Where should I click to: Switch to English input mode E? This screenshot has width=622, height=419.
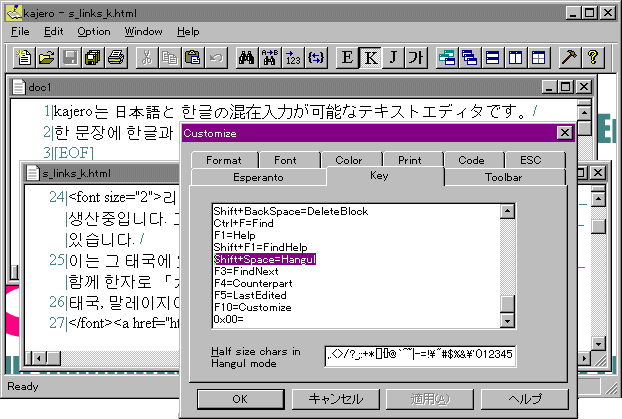[347, 58]
